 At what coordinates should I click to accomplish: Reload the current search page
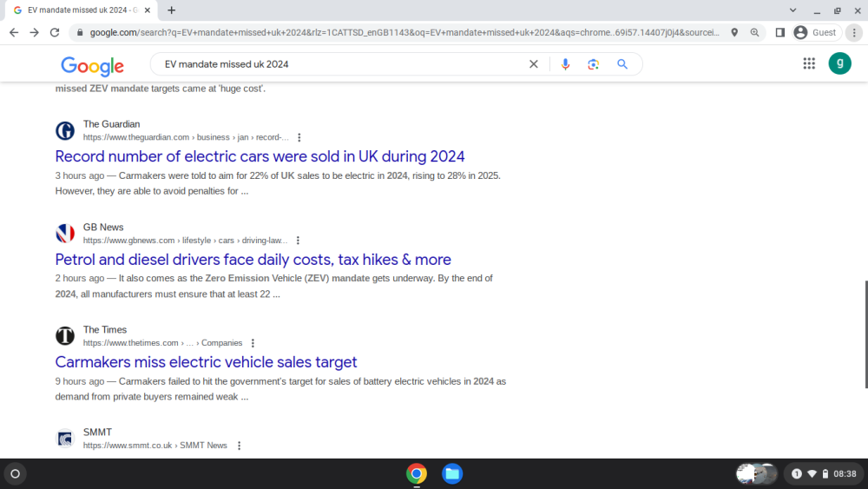coord(55,33)
